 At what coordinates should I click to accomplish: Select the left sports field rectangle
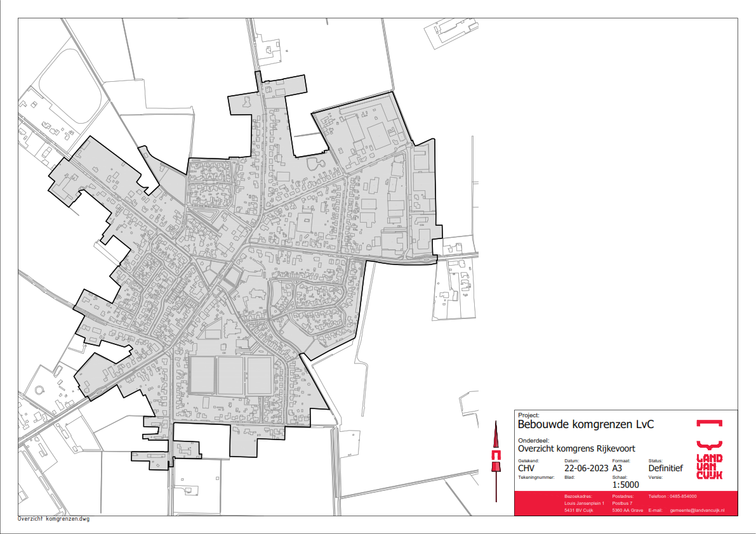pos(201,375)
